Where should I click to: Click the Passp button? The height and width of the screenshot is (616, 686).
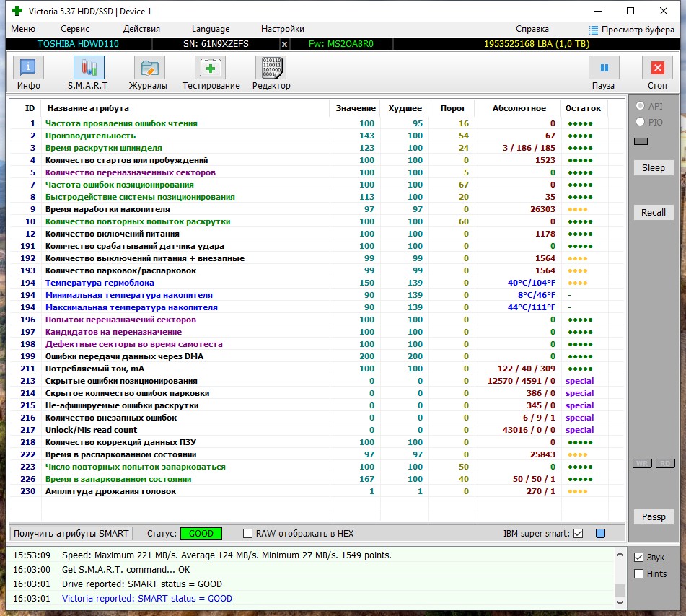[x=654, y=516]
